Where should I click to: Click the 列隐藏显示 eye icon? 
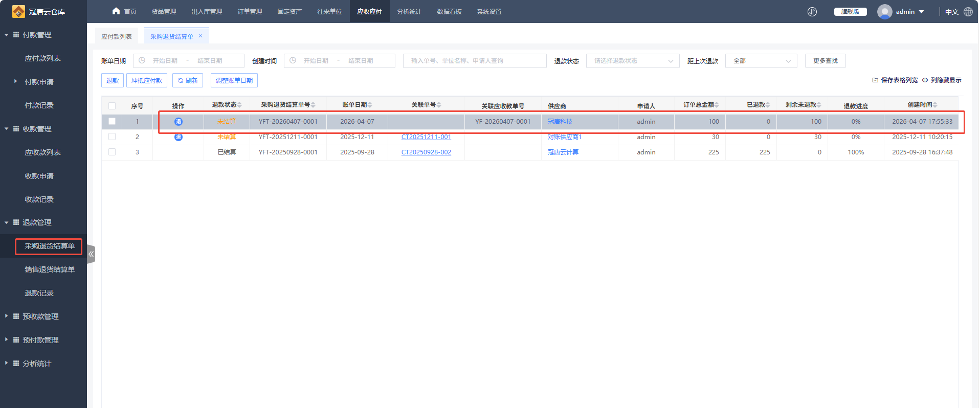coord(925,80)
